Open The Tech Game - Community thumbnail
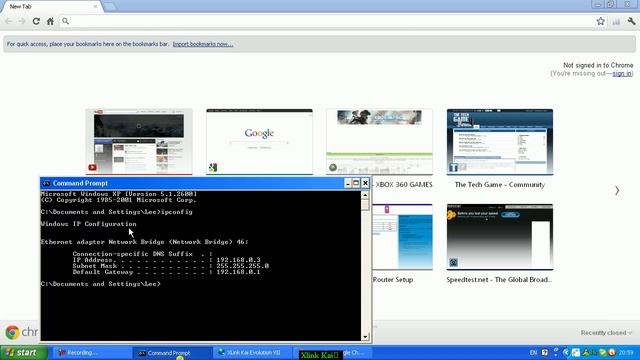The height and width of the screenshot is (360, 640). tap(500, 142)
